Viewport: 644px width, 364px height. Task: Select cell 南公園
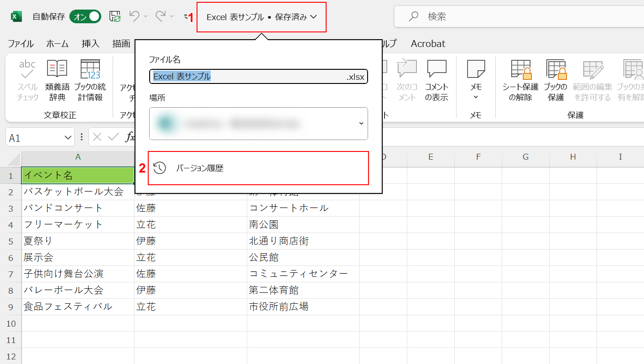point(303,224)
